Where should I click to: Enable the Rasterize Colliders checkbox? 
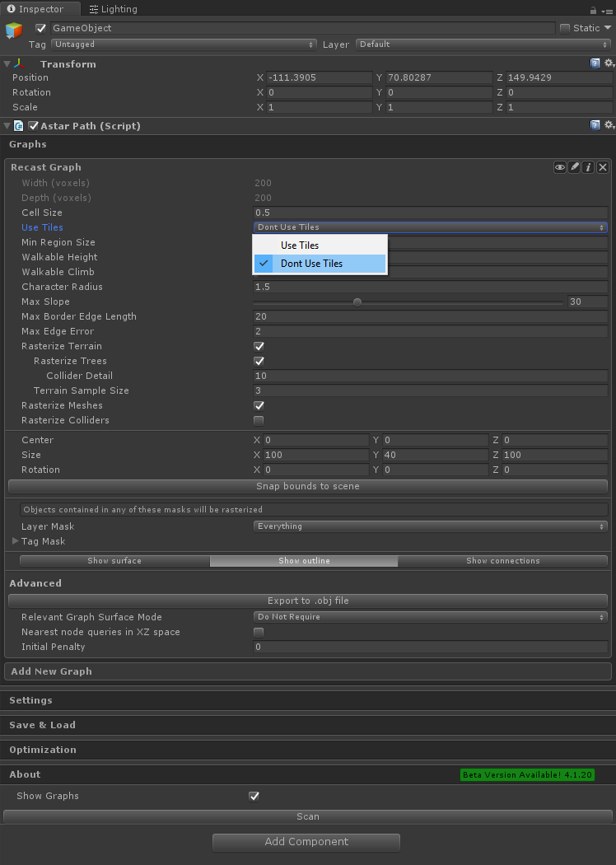pyautogui.click(x=259, y=420)
